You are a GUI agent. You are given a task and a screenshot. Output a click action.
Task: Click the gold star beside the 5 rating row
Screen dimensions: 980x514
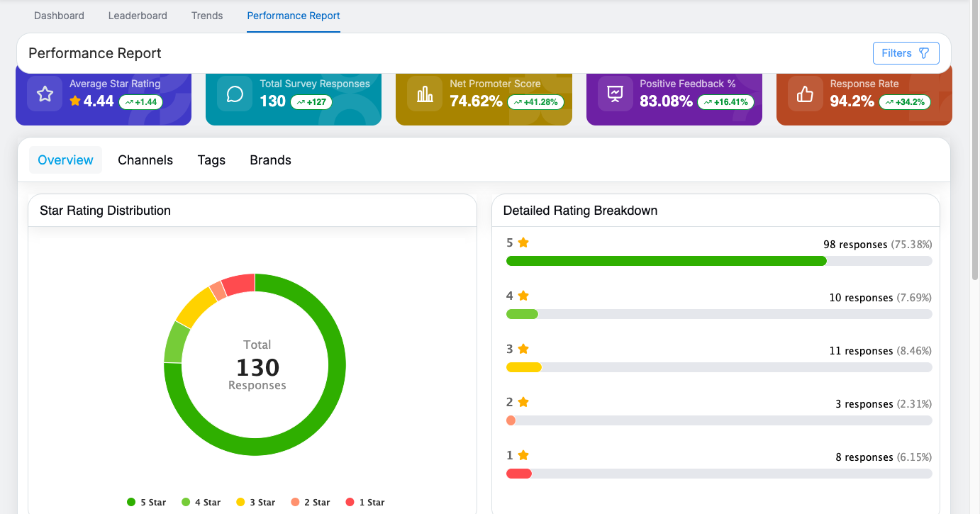coord(523,242)
